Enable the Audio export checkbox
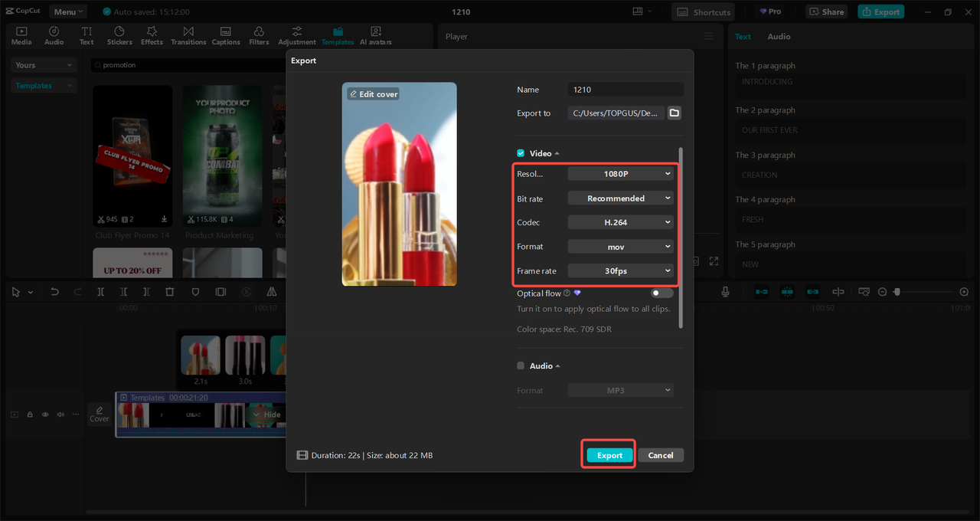Image resolution: width=980 pixels, height=521 pixels. (521, 366)
